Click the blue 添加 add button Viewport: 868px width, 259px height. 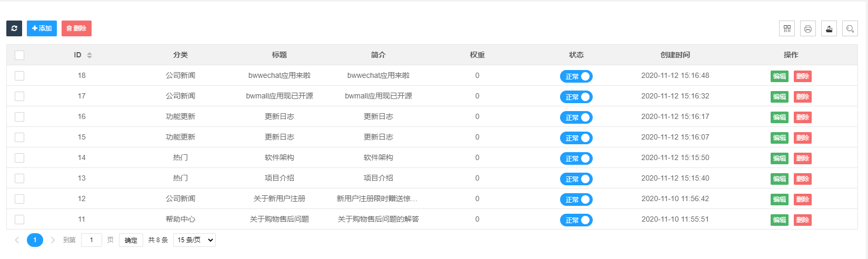click(42, 28)
